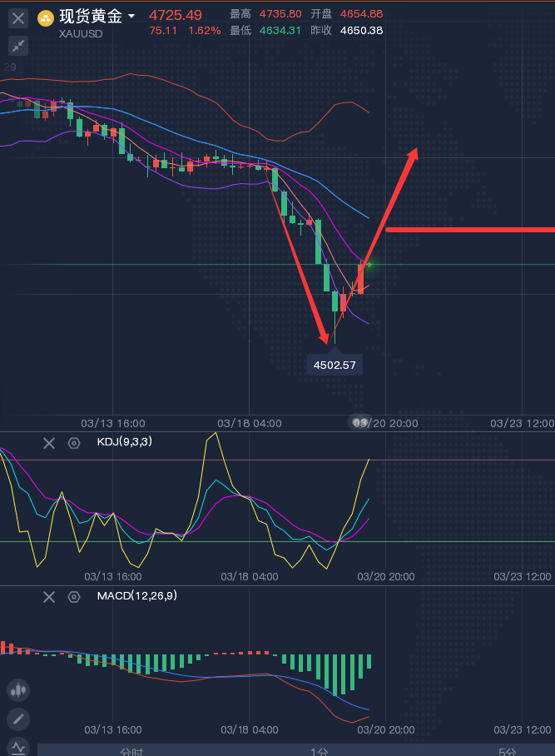Open the indicators line-chart icon

(18, 747)
